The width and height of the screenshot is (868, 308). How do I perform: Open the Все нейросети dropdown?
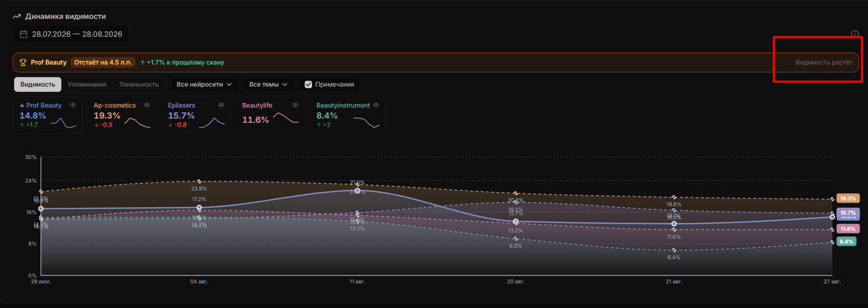[x=205, y=84]
